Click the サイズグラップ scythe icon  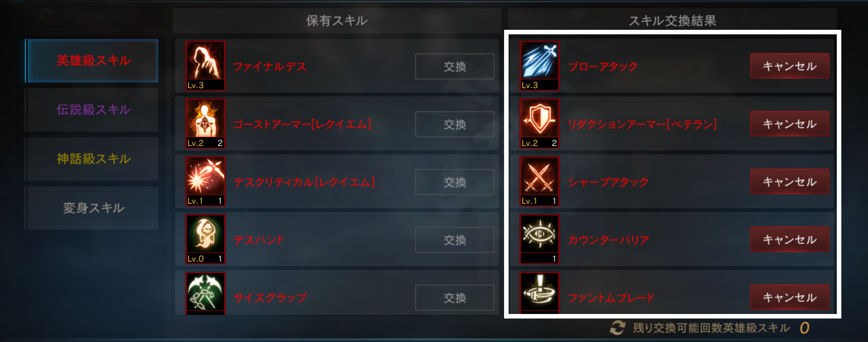coord(205,293)
